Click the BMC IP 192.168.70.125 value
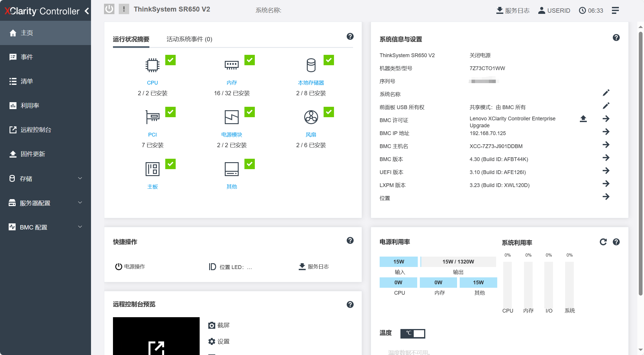The height and width of the screenshot is (355, 644). click(x=488, y=133)
